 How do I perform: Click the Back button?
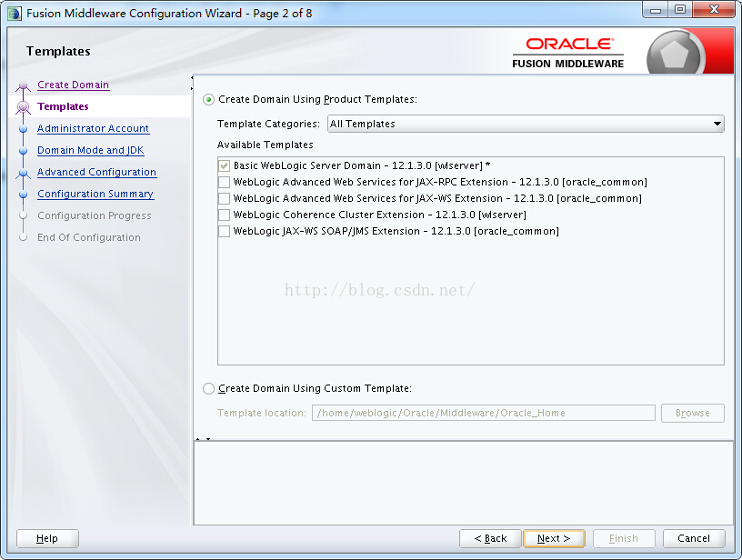(x=490, y=538)
